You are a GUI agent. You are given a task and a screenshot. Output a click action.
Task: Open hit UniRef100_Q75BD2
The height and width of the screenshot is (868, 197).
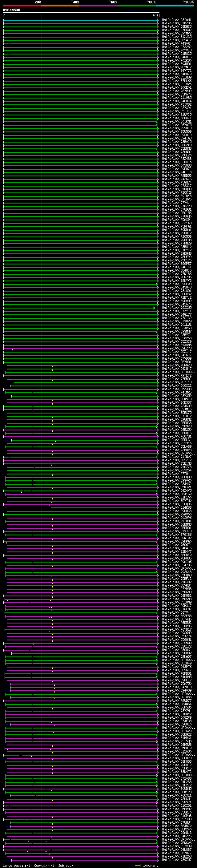[177, 379]
